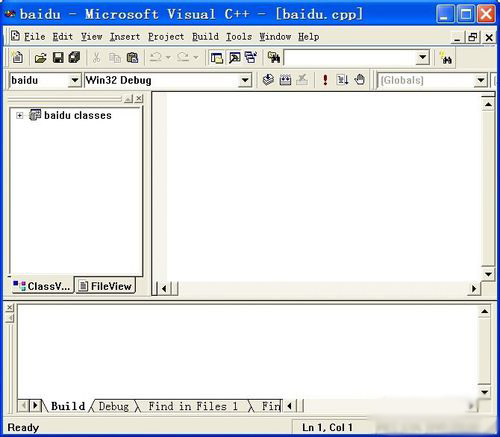Open the Window menu
500x437 pixels.
pyautogui.click(x=275, y=37)
